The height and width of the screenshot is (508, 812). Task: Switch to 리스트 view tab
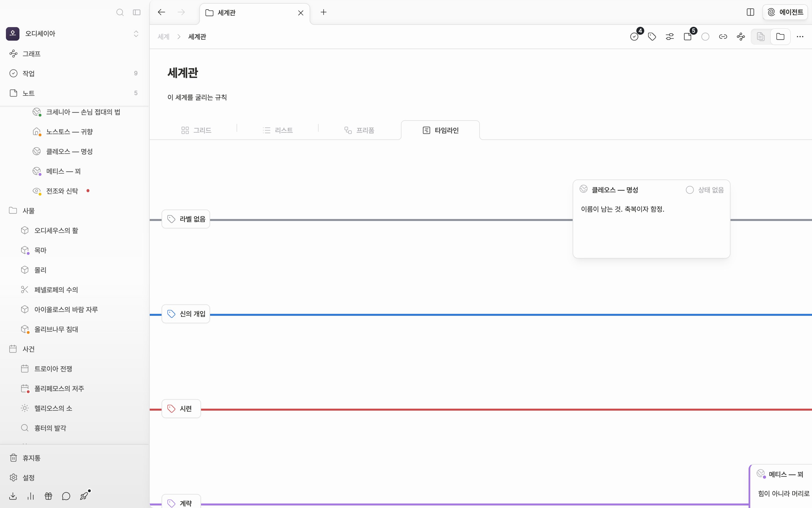coord(277,130)
